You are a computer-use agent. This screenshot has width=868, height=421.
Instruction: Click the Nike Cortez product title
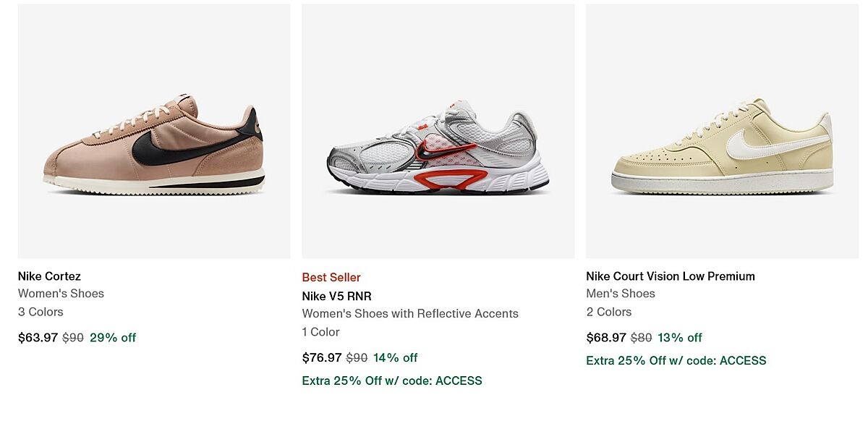pos(49,276)
